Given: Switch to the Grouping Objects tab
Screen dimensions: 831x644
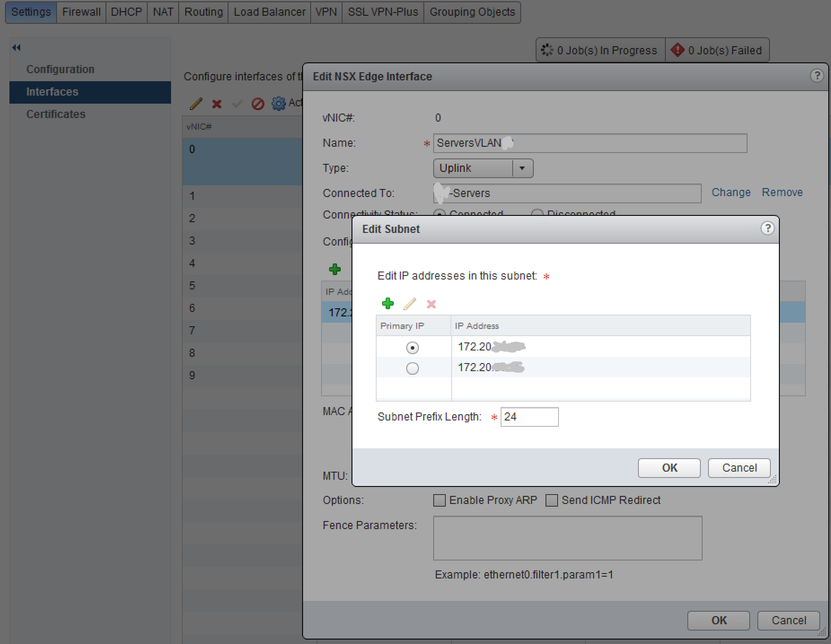Looking at the screenshot, I should 472,12.
